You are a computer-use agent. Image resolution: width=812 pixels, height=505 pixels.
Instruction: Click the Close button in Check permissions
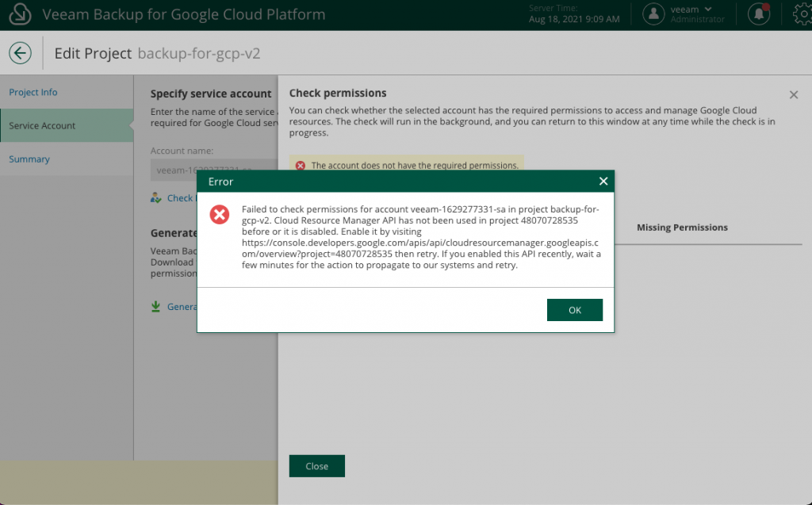(317, 466)
